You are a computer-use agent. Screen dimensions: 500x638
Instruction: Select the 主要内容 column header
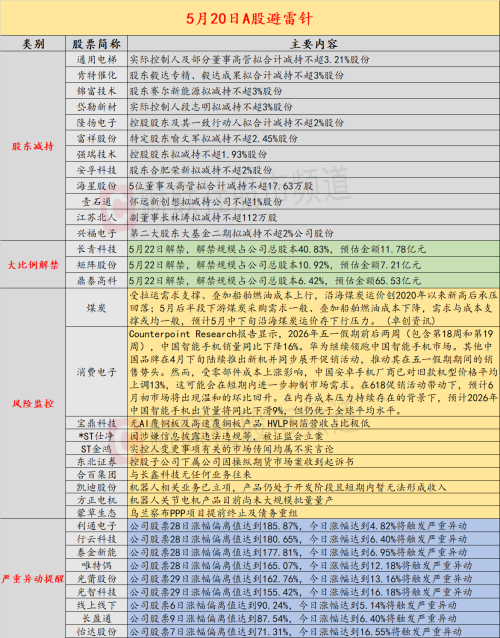coord(313,44)
